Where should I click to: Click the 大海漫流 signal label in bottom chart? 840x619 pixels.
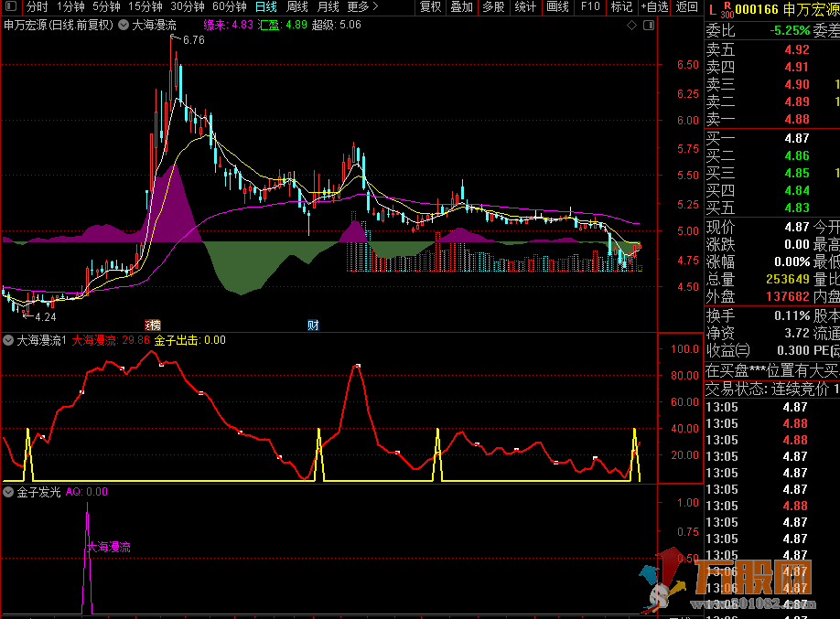(x=109, y=547)
